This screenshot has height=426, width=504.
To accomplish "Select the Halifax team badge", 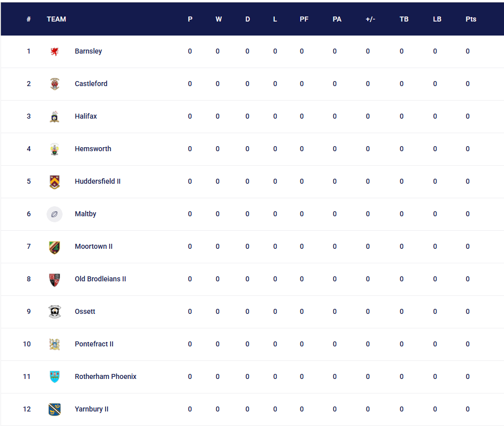I will [55, 116].
